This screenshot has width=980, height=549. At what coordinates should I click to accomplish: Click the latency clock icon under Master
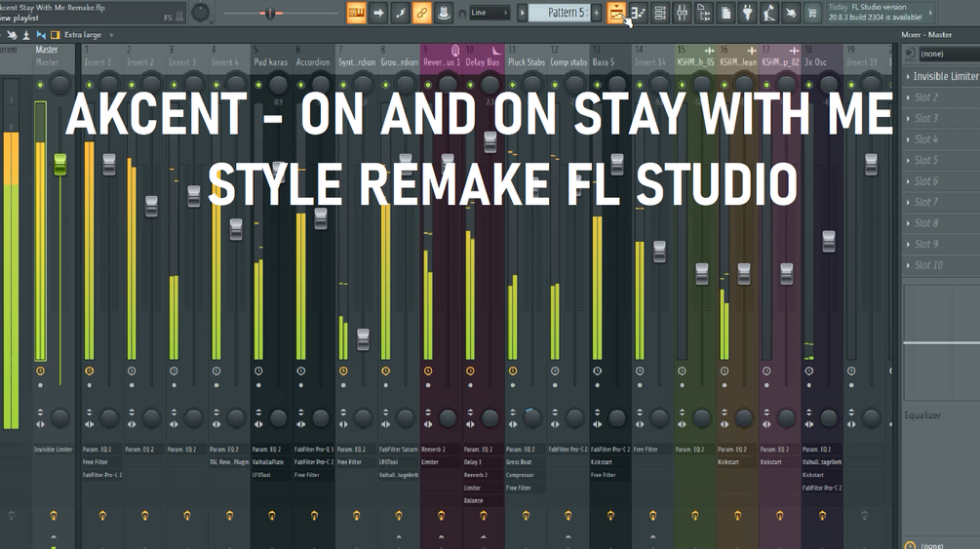41,371
